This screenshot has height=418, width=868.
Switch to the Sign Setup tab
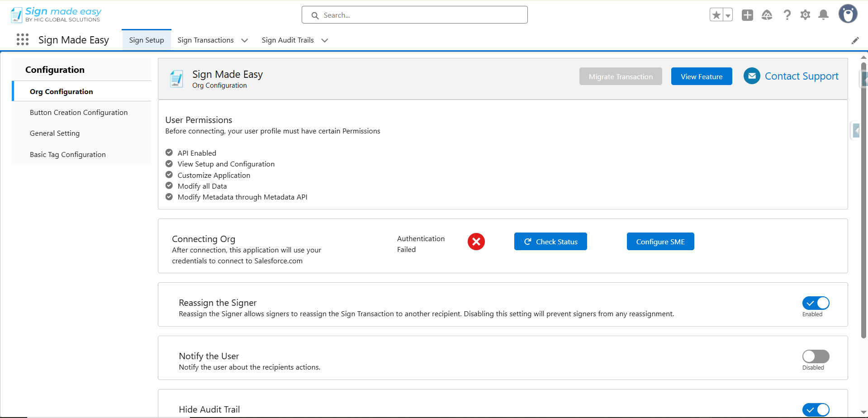[x=147, y=40]
